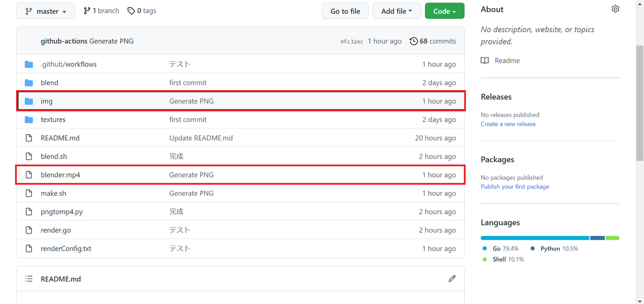This screenshot has height=304, width=644.
Task: Click the file icon for blender.mp4
Action: (x=29, y=175)
